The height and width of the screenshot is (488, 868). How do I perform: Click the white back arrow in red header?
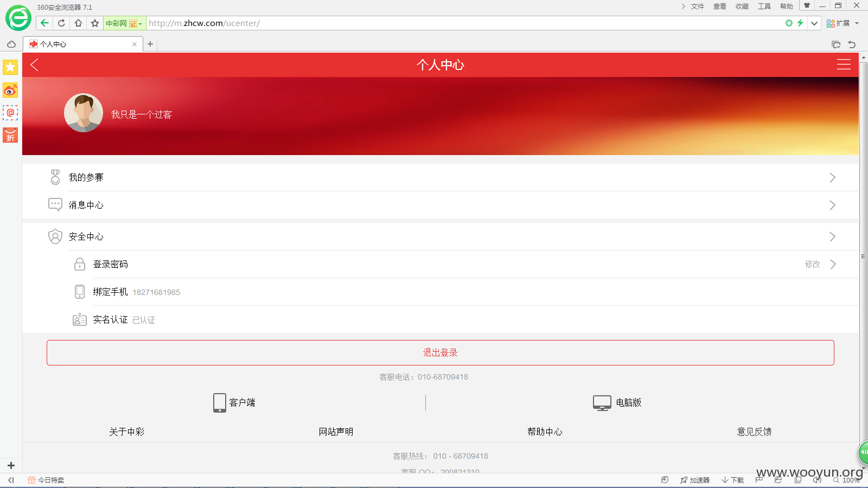tap(35, 65)
